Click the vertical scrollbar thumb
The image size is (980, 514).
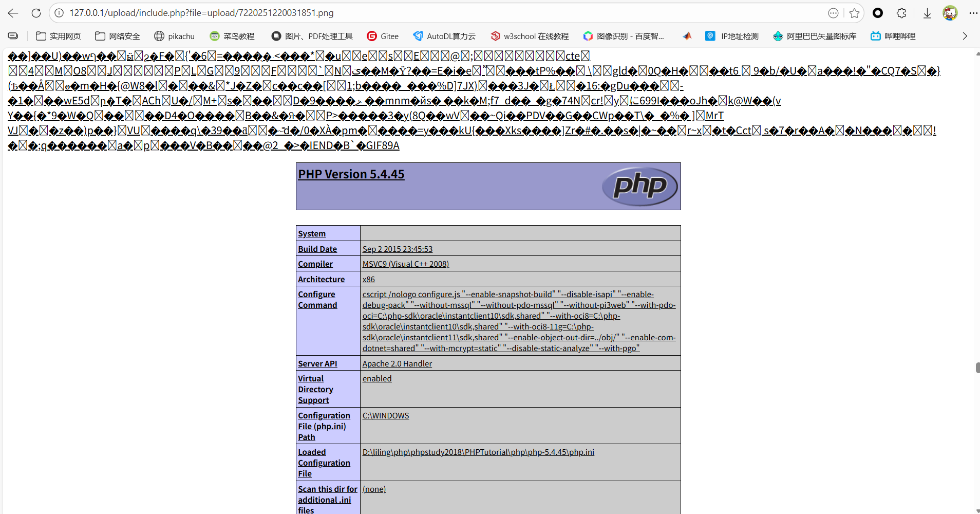pyautogui.click(x=977, y=368)
